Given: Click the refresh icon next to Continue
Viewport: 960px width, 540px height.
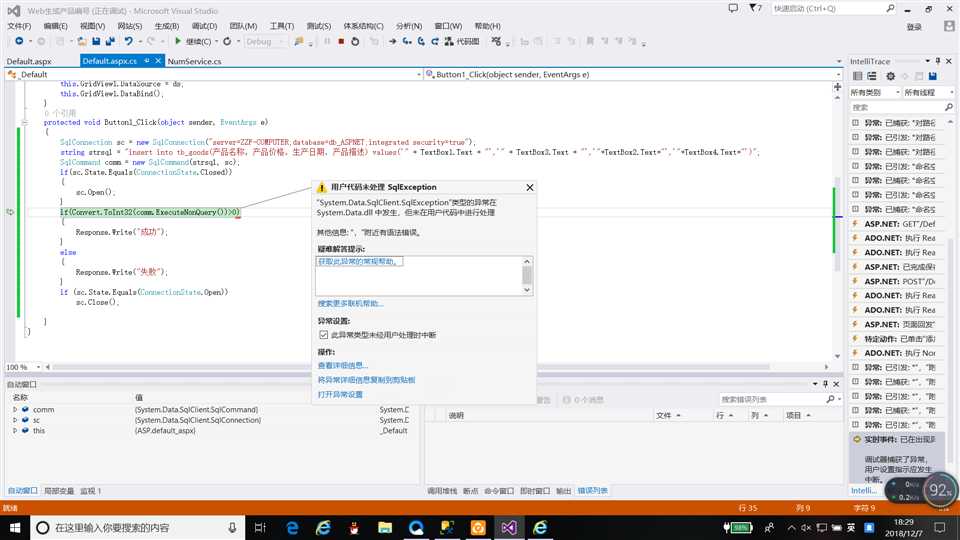Looking at the screenshot, I should click(x=227, y=41).
